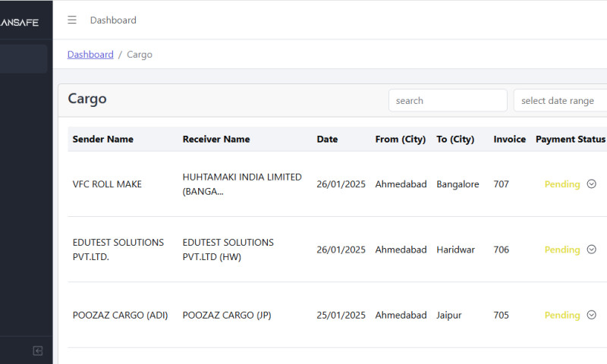Focus the cargo search field

tap(448, 101)
